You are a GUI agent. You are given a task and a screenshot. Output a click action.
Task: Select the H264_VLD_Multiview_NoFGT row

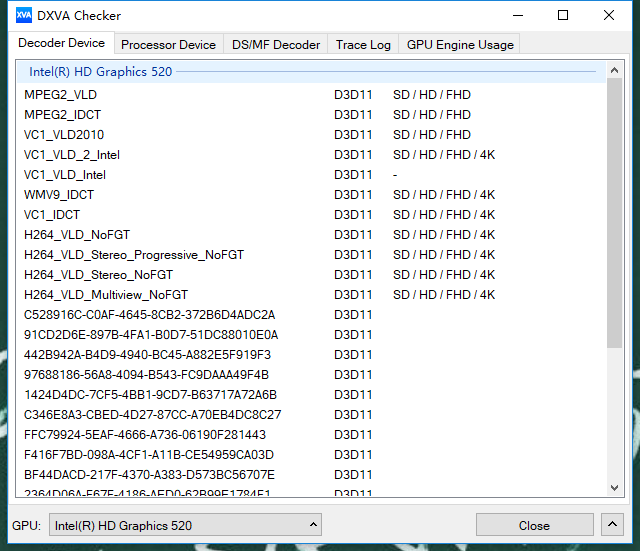(x=312, y=295)
